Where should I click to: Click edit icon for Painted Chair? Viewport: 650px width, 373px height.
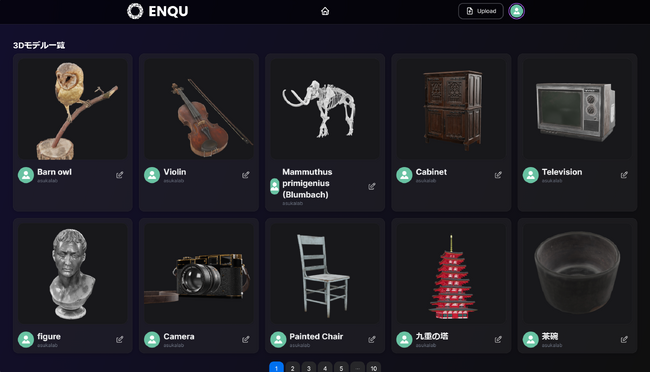tap(372, 339)
